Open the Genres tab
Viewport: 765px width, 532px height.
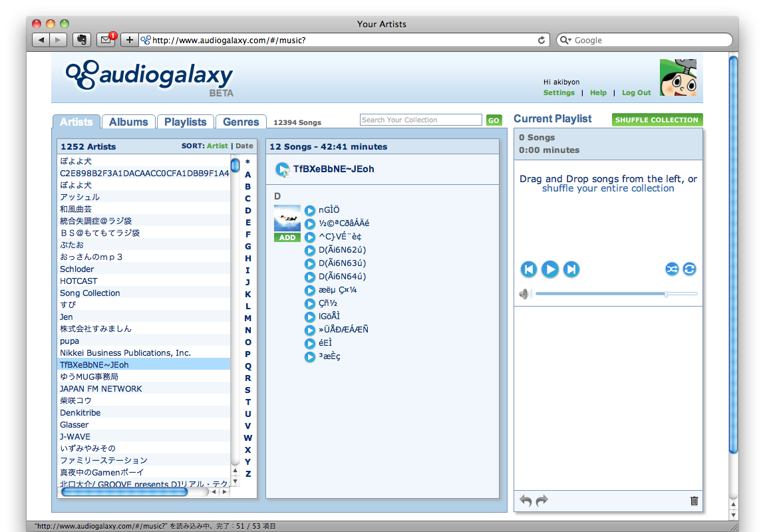pyautogui.click(x=241, y=122)
